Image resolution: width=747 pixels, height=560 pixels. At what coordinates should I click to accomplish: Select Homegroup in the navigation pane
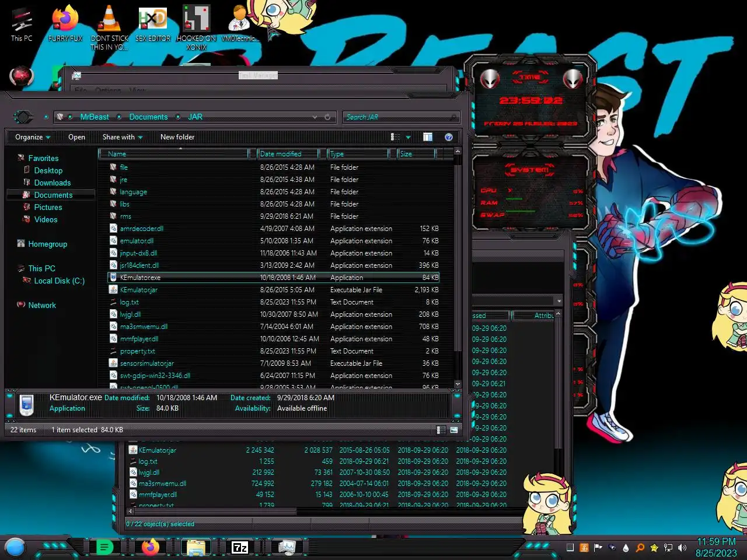click(x=47, y=244)
